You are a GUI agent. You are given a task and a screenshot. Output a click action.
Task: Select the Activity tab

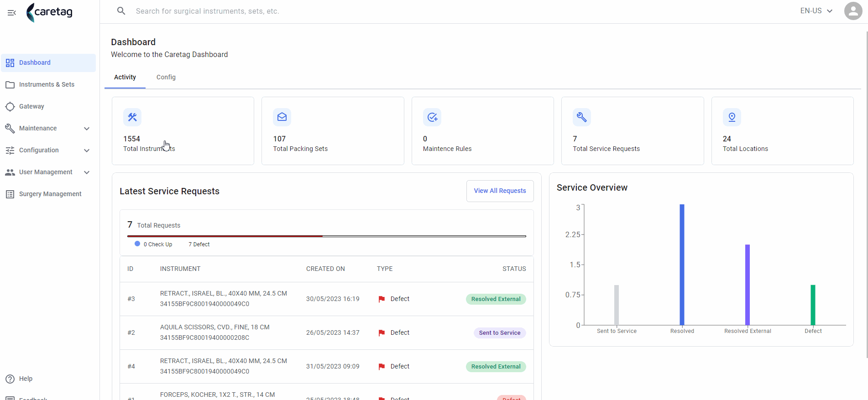[125, 77]
